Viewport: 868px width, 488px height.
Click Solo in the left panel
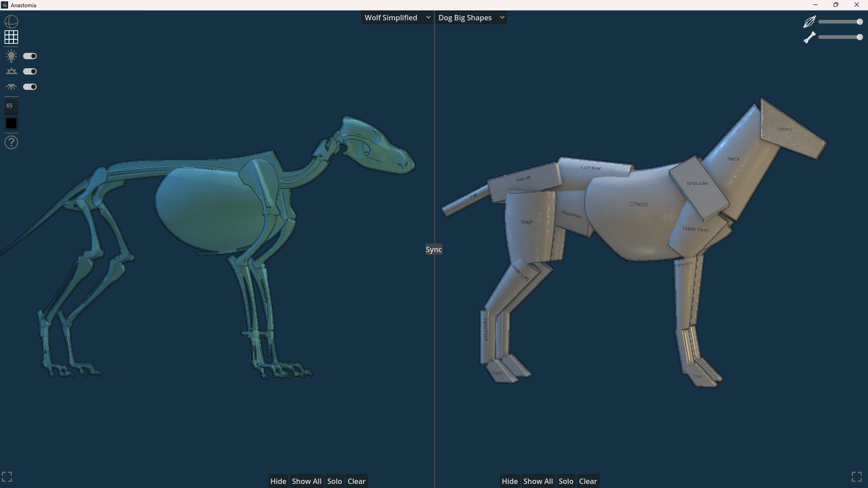[x=335, y=481]
